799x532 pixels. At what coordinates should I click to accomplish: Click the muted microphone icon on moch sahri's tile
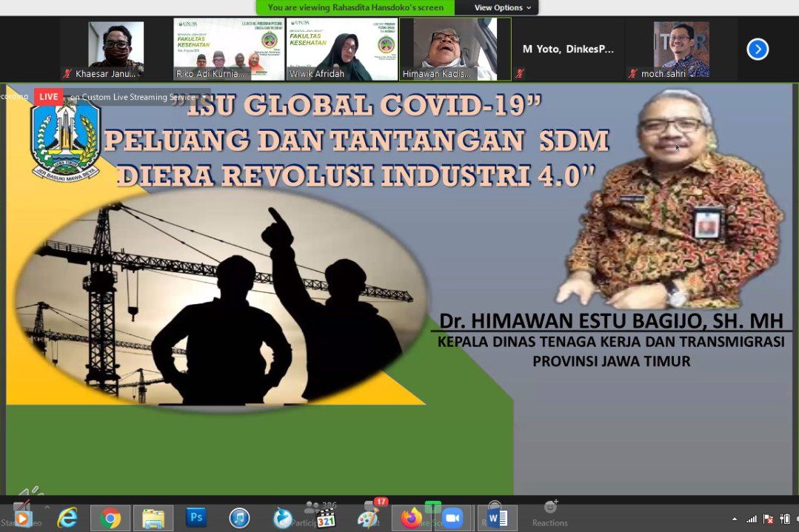(x=633, y=74)
